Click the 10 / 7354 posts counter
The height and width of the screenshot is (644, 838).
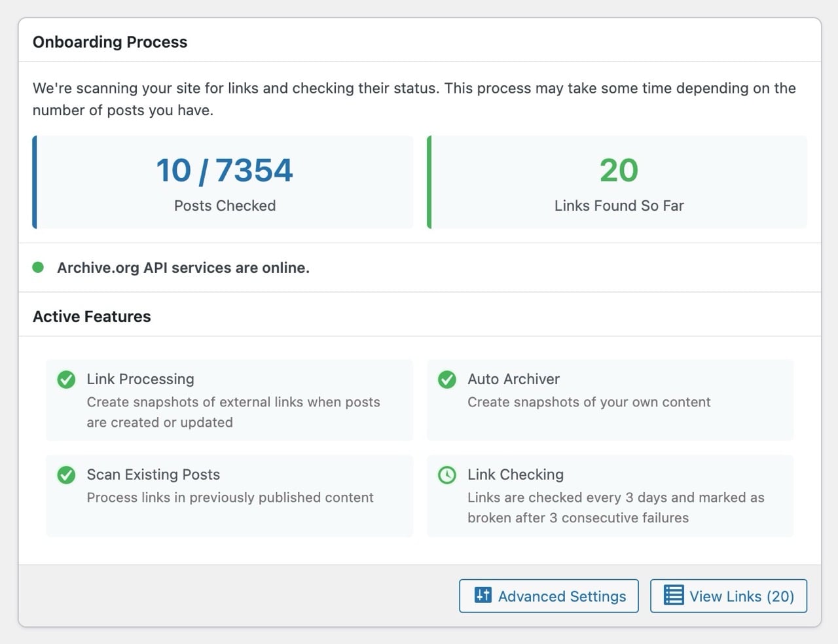coord(225,170)
